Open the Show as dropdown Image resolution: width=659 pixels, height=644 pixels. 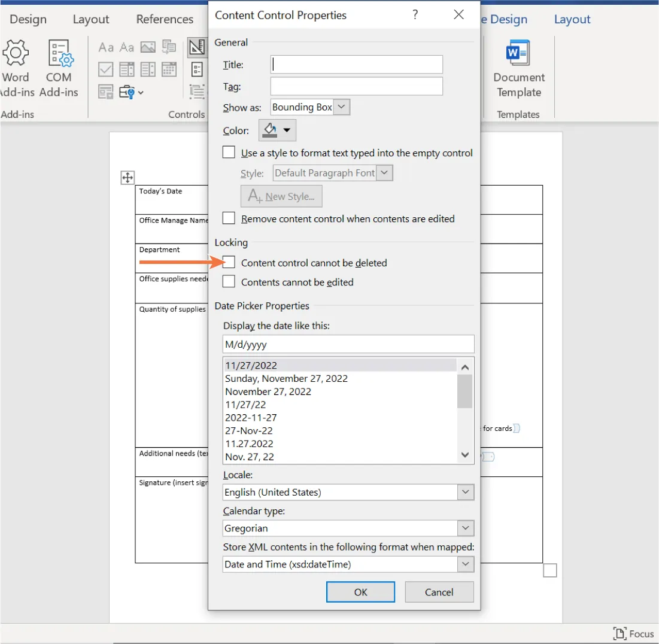[341, 107]
